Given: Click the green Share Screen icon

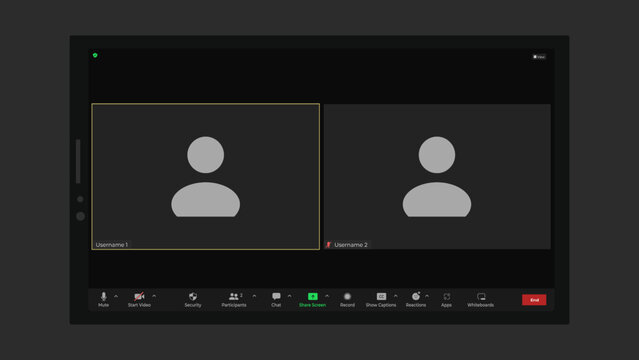Looking at the screenshot, I should click(x=313, y=296).
